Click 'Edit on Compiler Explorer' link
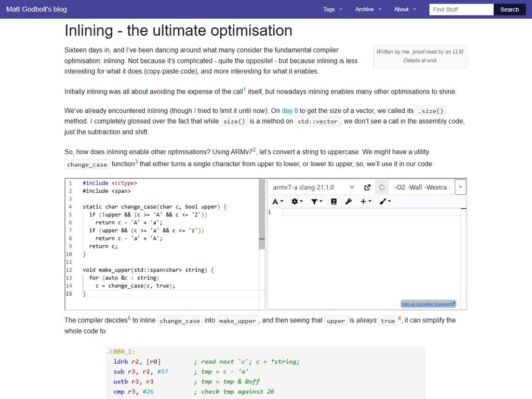 click(x=428, y=304)
